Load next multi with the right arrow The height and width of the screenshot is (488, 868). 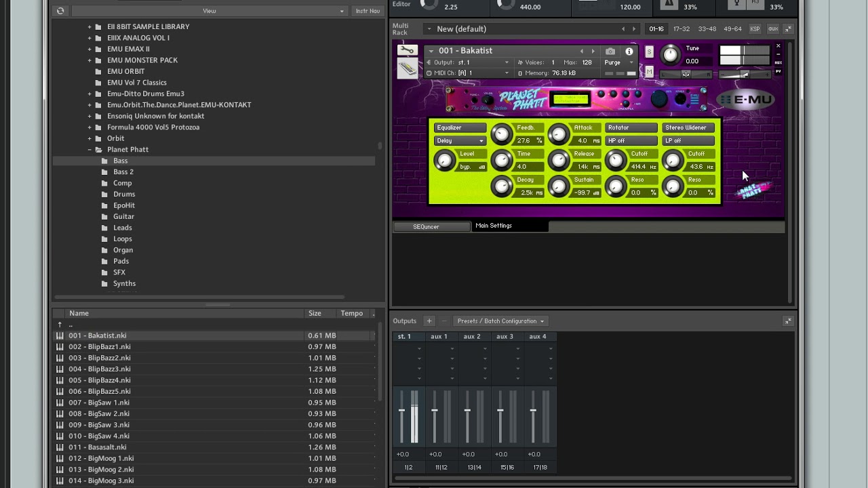(634, 29)
